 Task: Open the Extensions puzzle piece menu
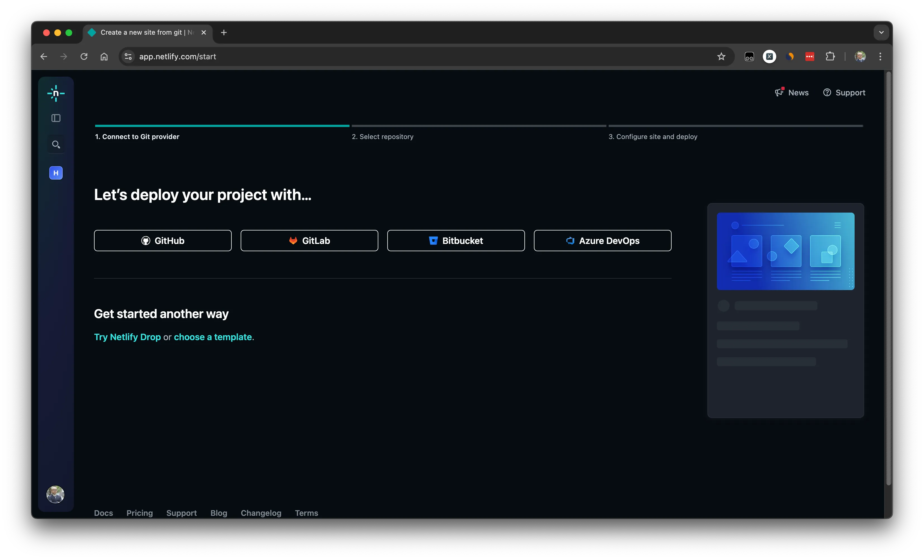830,57
